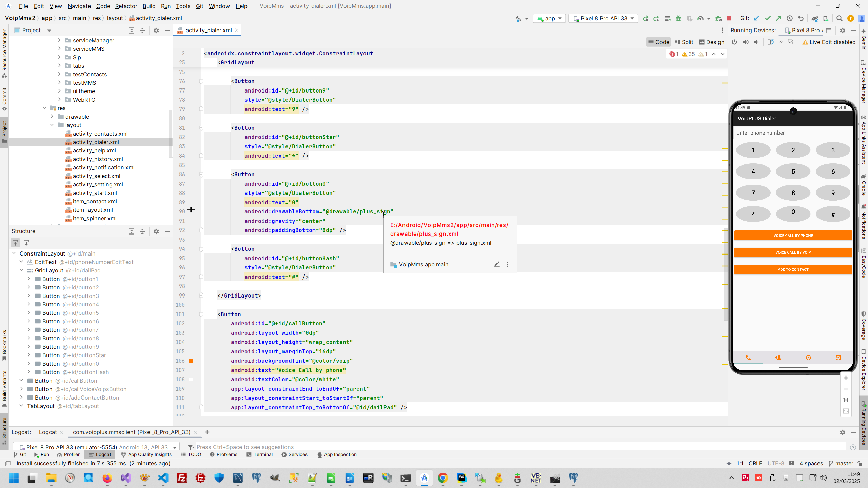Rotate the emulator device
868x488 pixels.
(770, 42)
